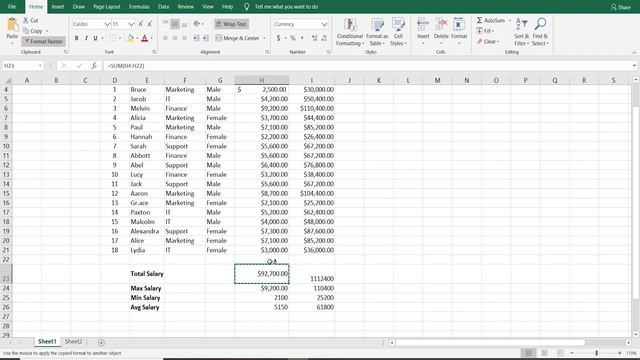Switch to Normal view in status bar
The width and height of the screenshot is (640, 360).
(529, 353)
